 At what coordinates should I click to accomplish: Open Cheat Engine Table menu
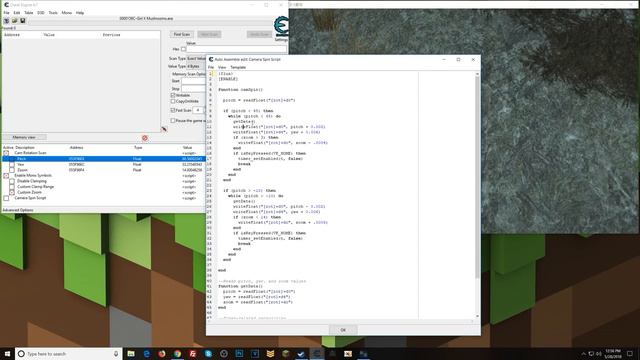coord(29,13)
